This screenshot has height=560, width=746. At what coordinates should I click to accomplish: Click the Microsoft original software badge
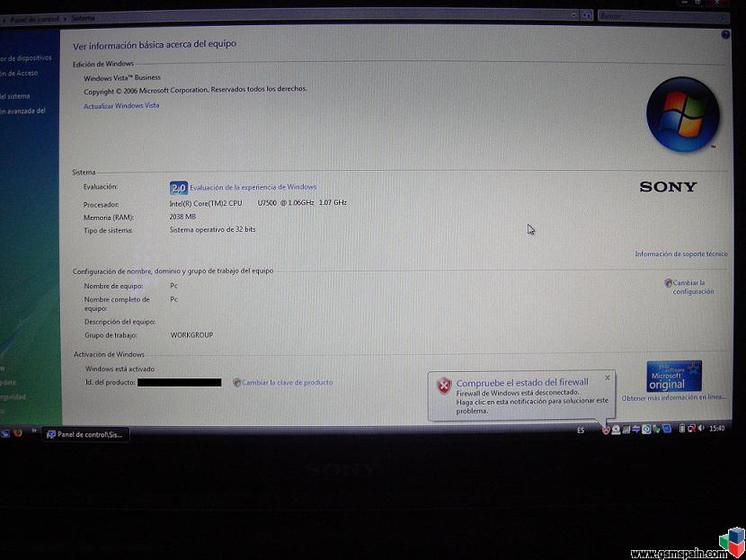tap(674, 377)
